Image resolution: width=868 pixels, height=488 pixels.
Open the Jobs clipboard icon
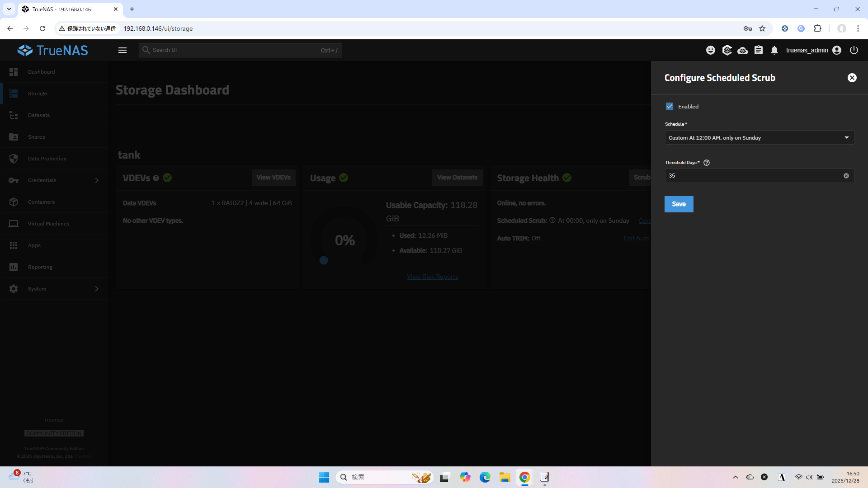[759, 50]
